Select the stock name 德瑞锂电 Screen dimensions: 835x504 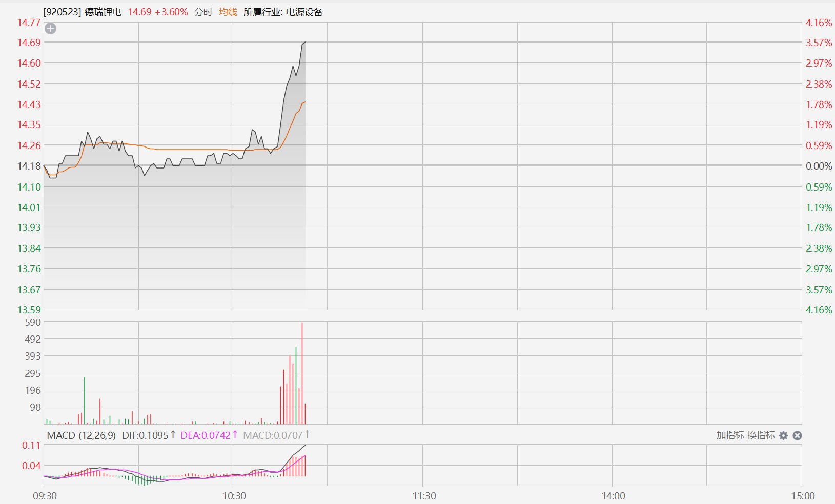pos(103,12)
